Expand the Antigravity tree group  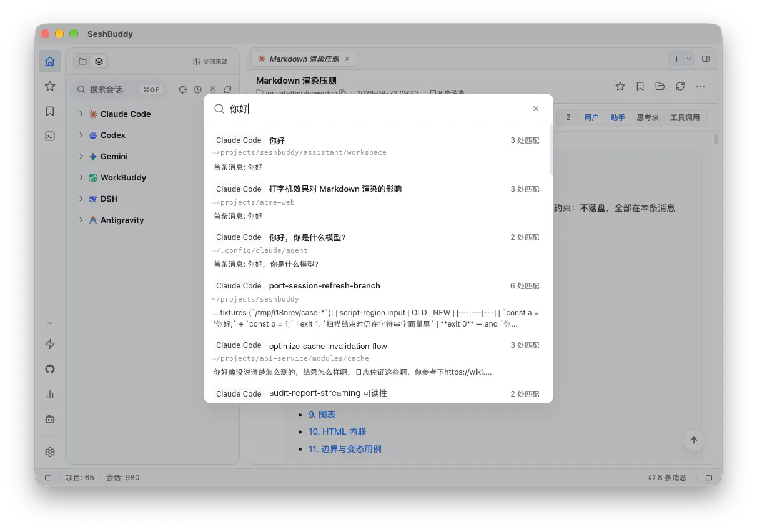(x=81, y=220)
